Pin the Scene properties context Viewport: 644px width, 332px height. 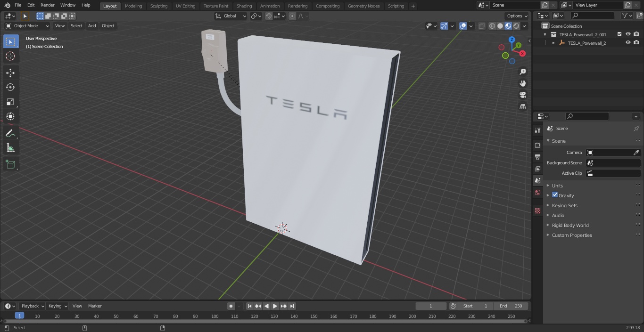(636, 129)
